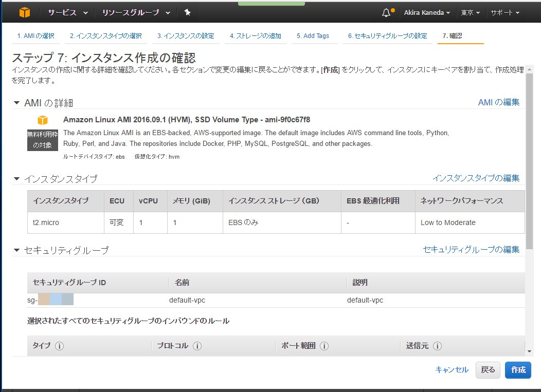
Task: Click the AWS orange cube home icon
Action: click(x=25, y=12)
